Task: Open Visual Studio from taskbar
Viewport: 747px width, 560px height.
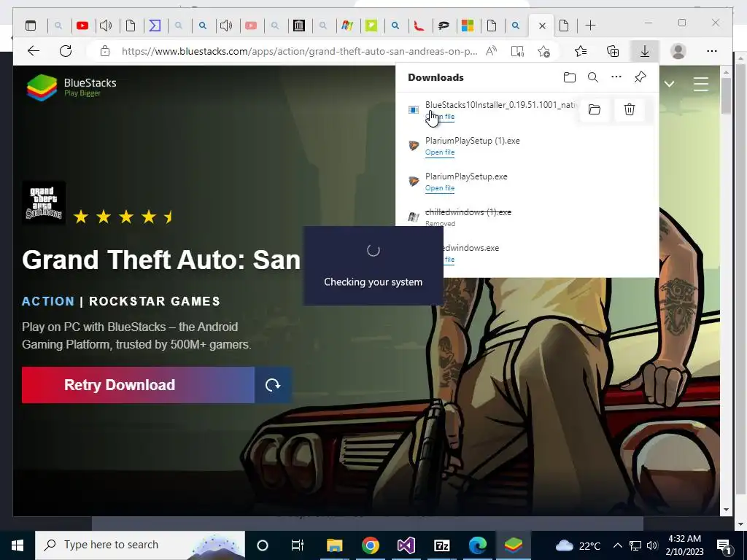Action: click(406, 545)
